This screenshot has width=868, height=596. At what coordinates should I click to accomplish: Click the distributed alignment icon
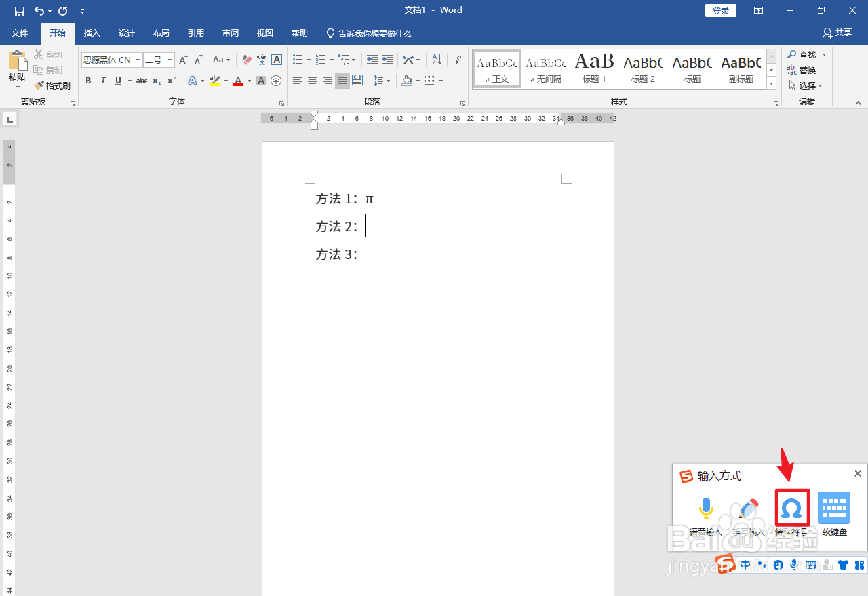point(357,81)
